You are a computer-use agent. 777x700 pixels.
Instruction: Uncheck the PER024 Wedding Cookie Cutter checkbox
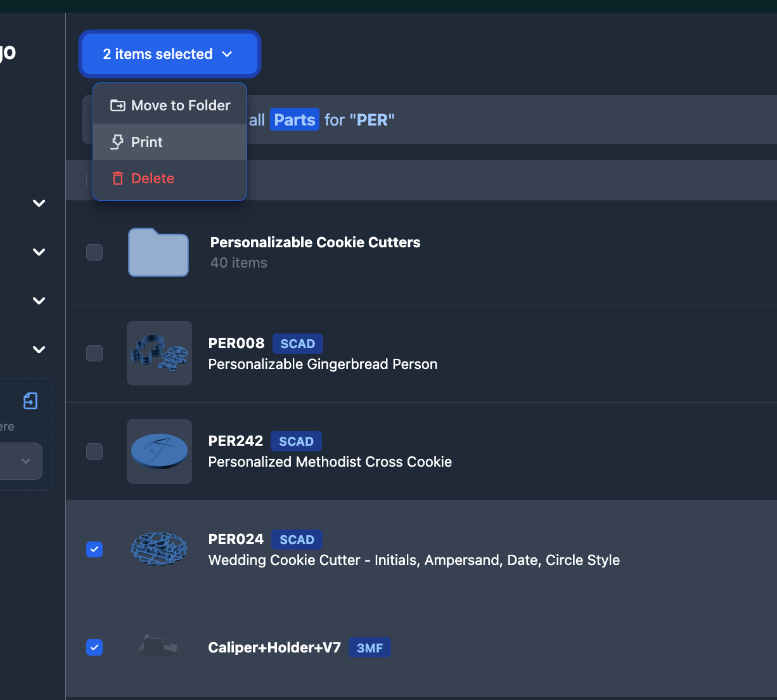click(94, 549)
